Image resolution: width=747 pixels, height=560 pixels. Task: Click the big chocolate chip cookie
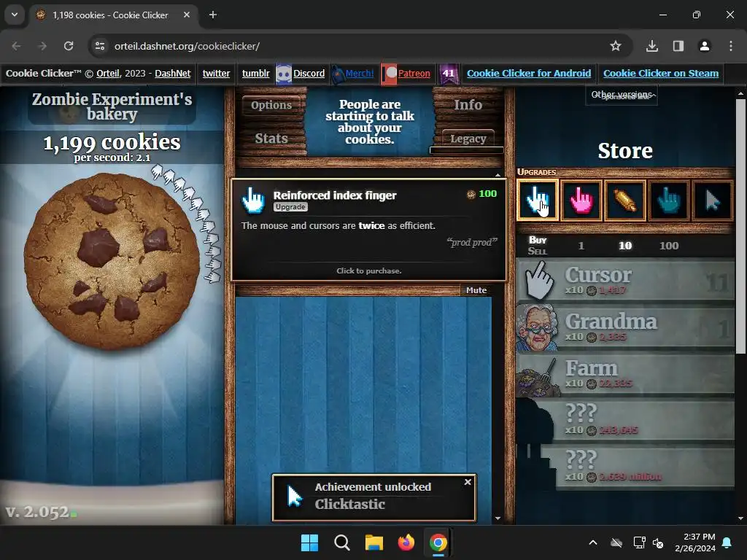112,261
